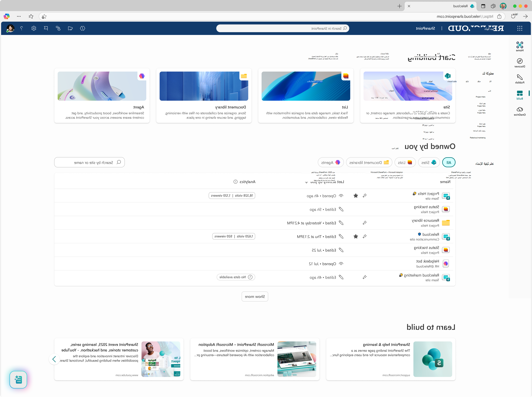Click the Resource library folder icon
This screenshot has width=532, height=397.
[446, 223]
